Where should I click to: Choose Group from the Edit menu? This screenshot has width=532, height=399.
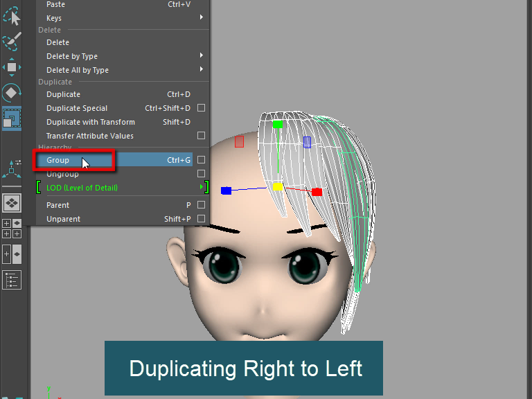[58, 160]
